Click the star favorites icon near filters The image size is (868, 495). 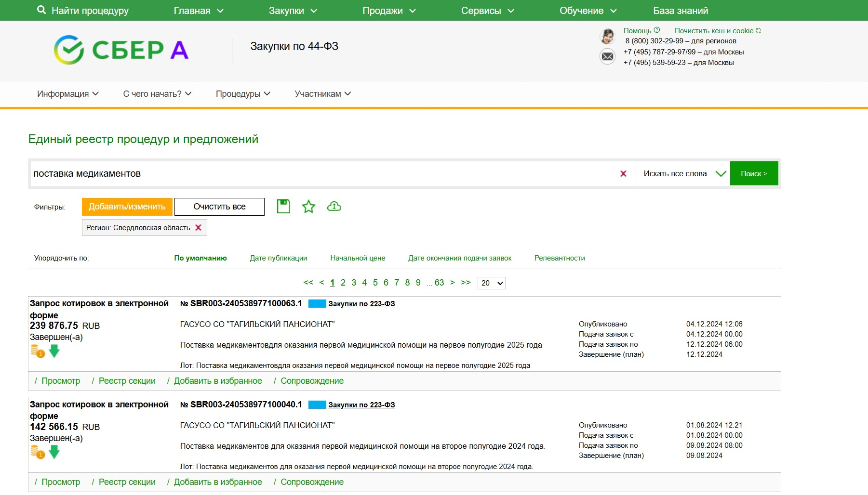coord(308,207)
